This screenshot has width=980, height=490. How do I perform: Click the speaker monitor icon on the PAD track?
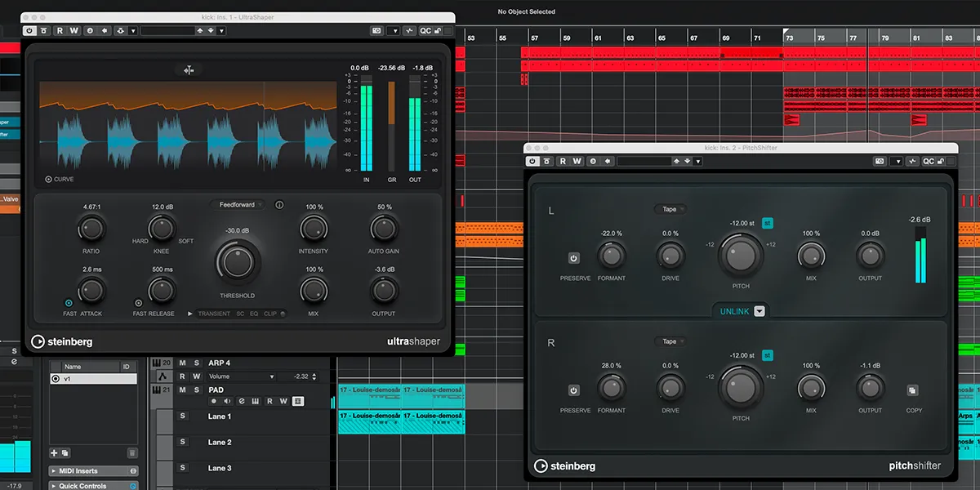227,401
